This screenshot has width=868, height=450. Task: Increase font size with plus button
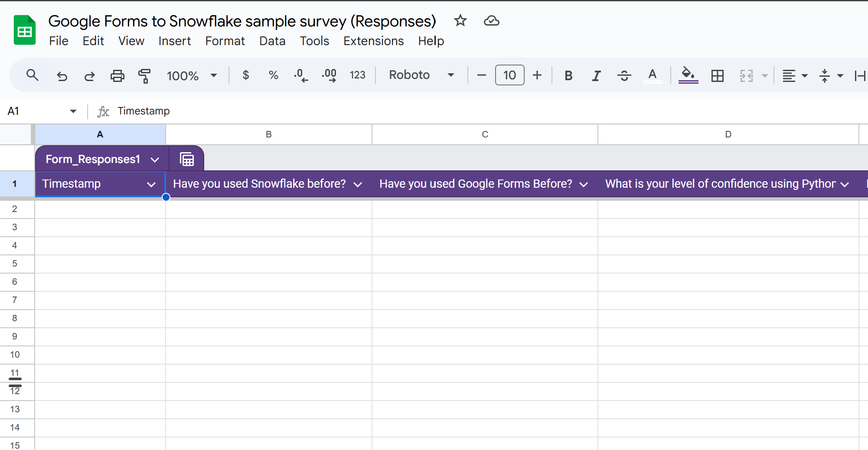tap(537, 75)
